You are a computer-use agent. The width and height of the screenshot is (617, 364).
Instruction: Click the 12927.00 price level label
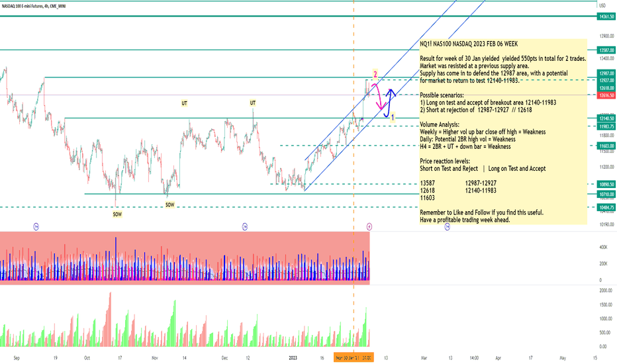606,80
